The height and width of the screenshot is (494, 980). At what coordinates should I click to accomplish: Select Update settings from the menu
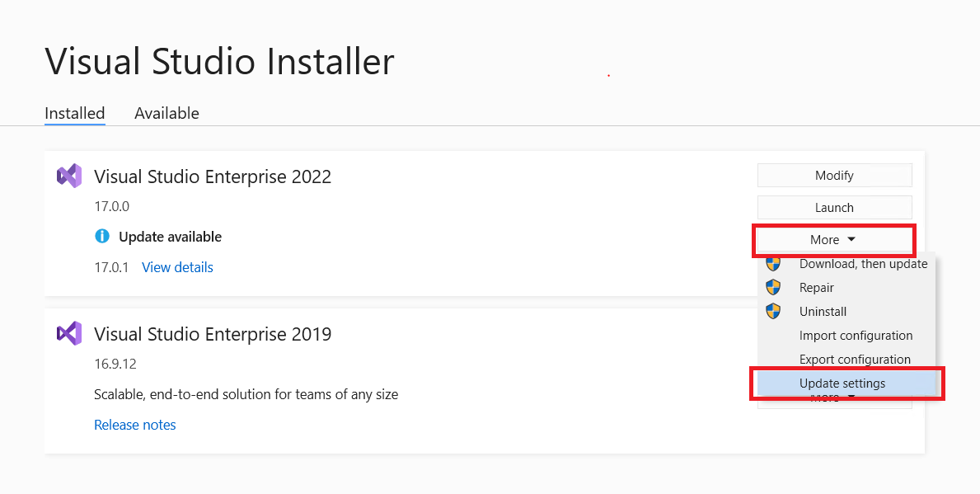click(842, 383)
